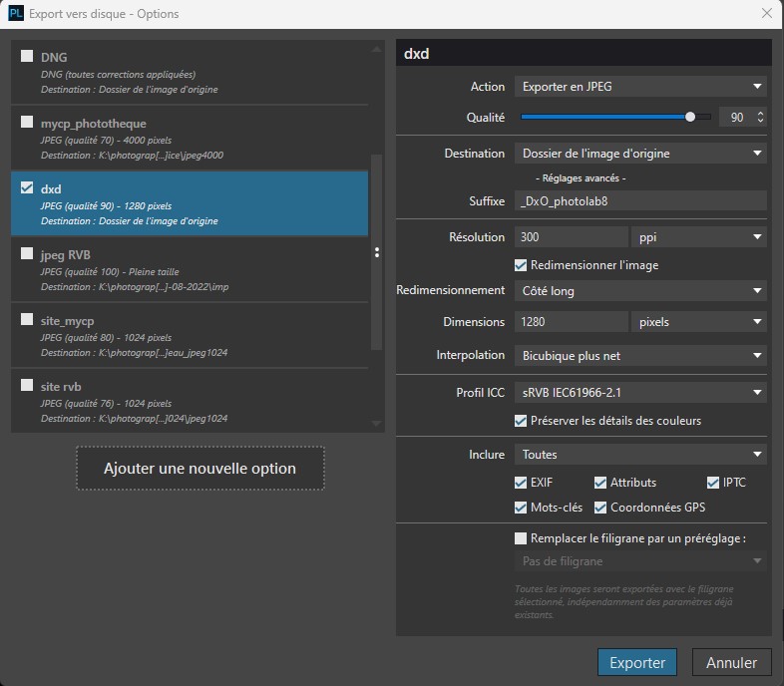Toggle Préserver les détails des couleurs
The height and width of the screenshot is (686, 784).
521,421
